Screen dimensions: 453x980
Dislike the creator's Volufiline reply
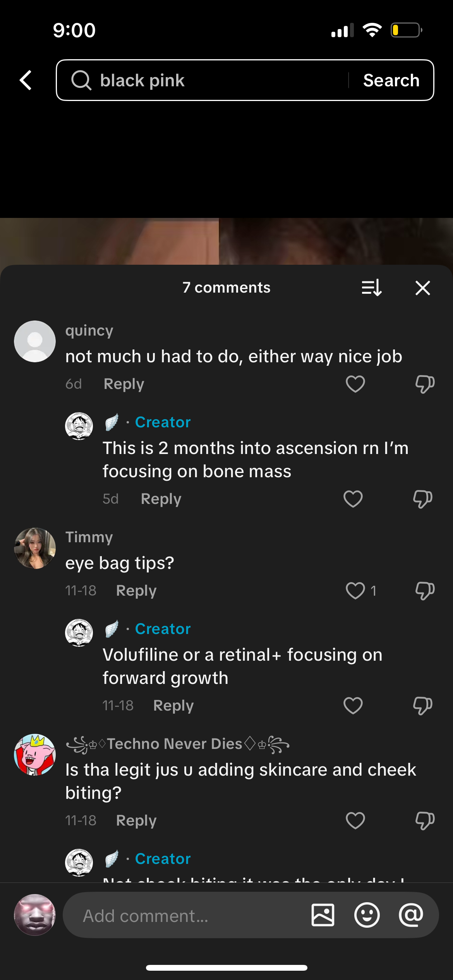pos(422,706)
